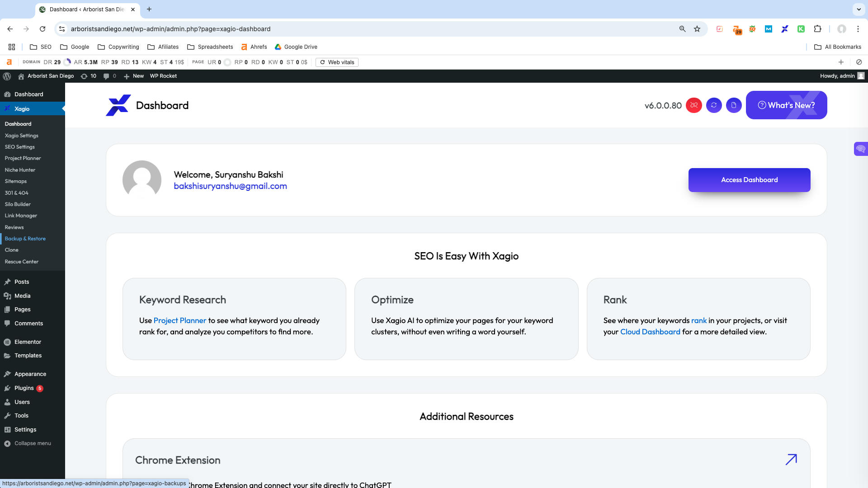The width and height of the screenshot is (868, 488).
Task: Open Sitemaps in the sidebar
Action: pos(15,181)
